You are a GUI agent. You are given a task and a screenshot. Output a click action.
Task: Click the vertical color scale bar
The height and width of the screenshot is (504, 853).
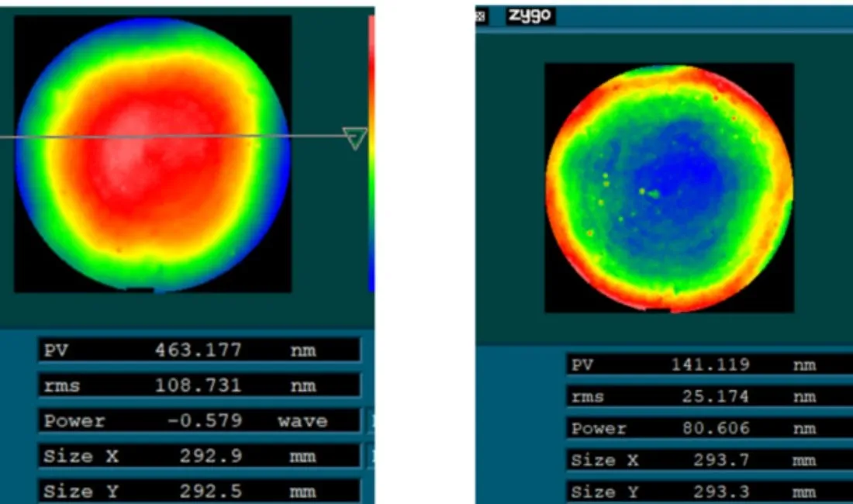[371, 154]
